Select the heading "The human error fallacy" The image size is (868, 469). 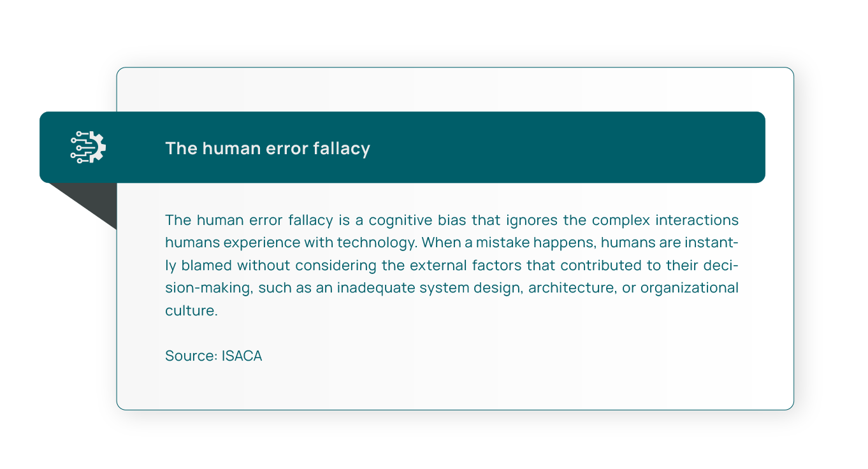click(x=268, y=148)
